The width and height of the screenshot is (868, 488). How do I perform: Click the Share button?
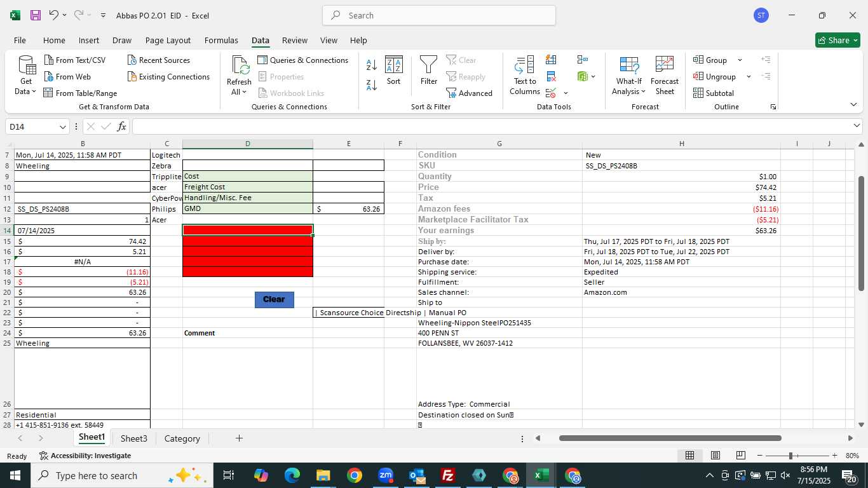pyautogui.click(x=837, y=40)
